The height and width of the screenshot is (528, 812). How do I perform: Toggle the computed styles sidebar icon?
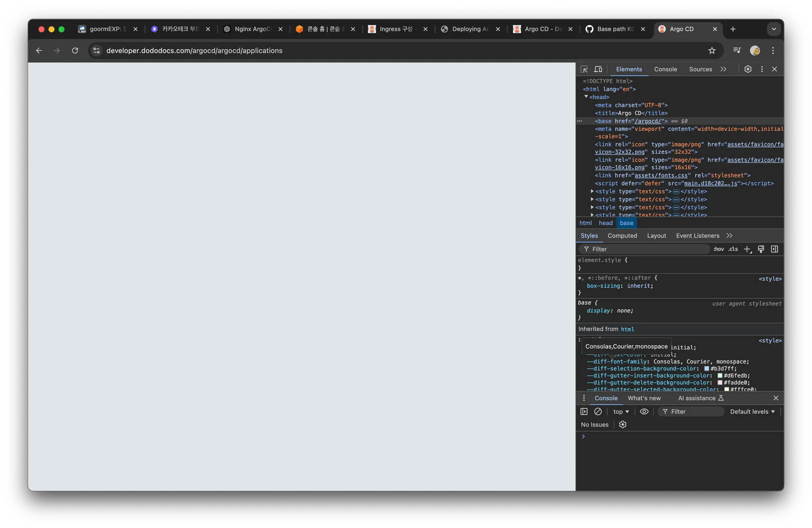coord(774,249)
